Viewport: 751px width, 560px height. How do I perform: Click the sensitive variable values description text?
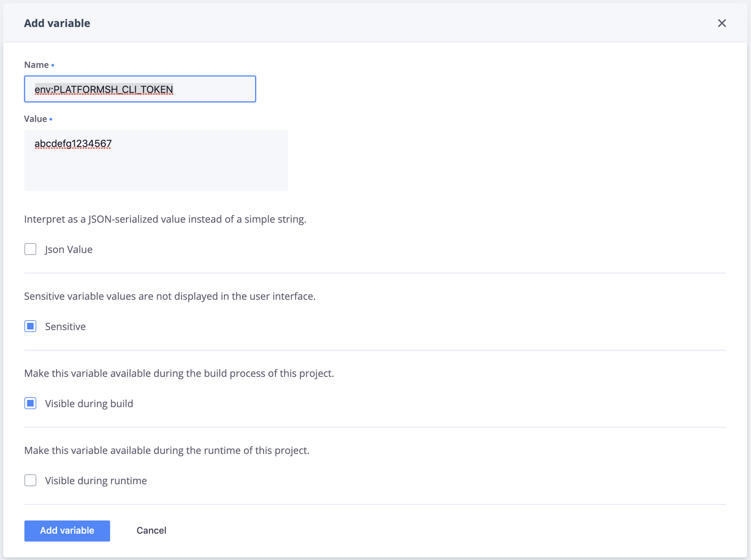click(169, 296)
